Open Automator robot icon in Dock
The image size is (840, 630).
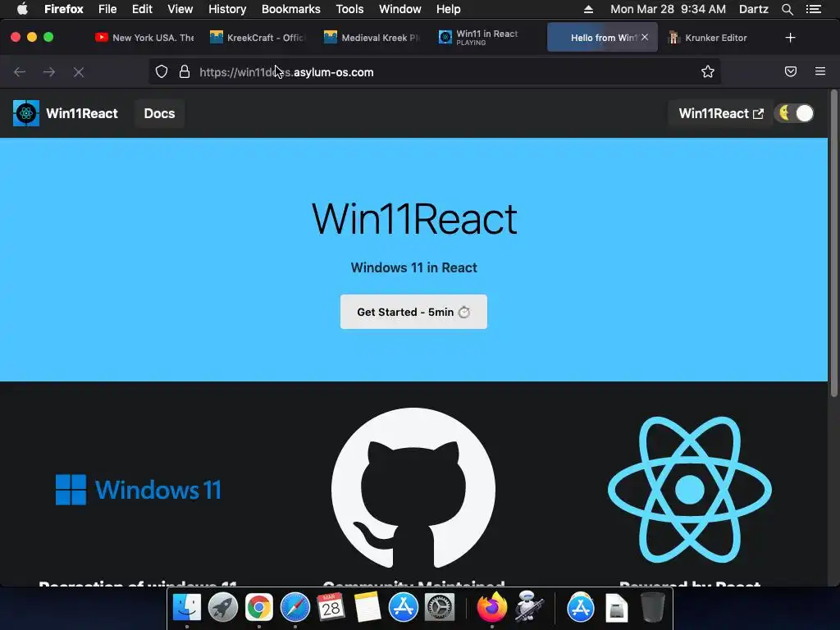pyautogui.click(x=529, y=606)
